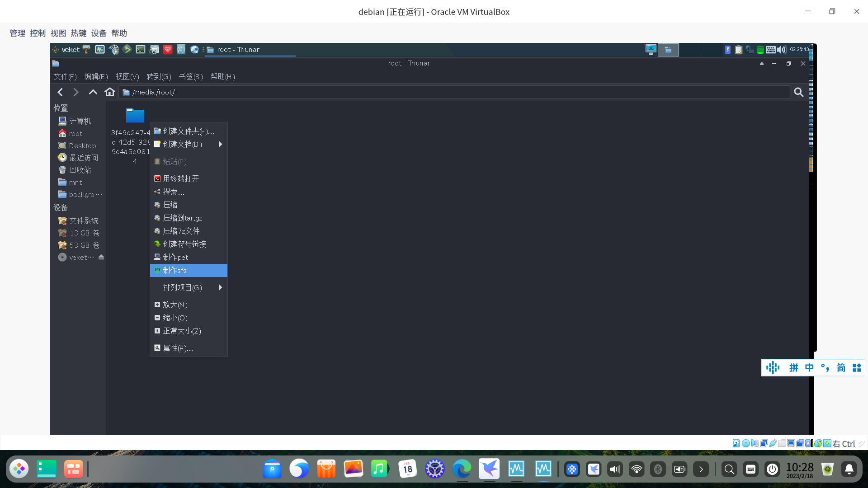
Task: Go to the parent folder with the up arrow
Action: point(93,92)
